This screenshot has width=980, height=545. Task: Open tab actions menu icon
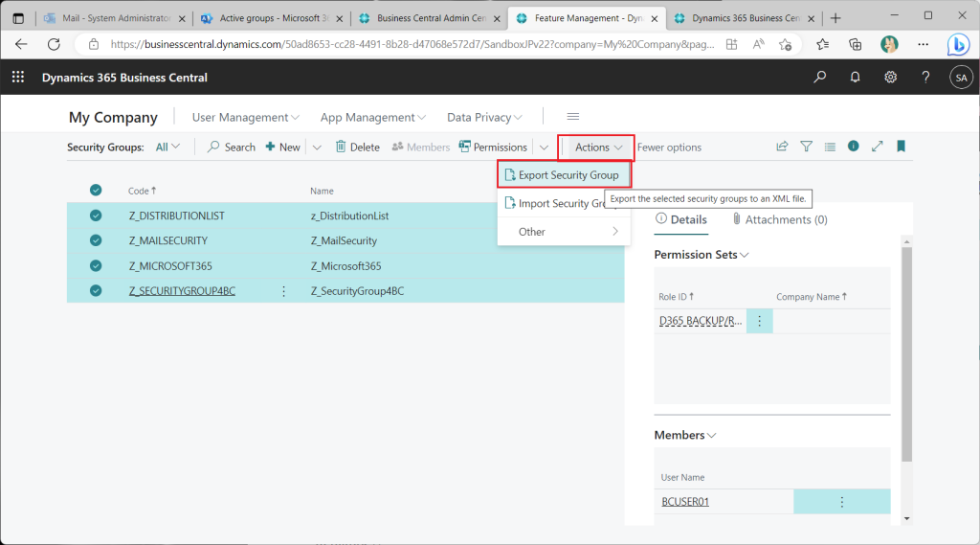tap(18, 18)
